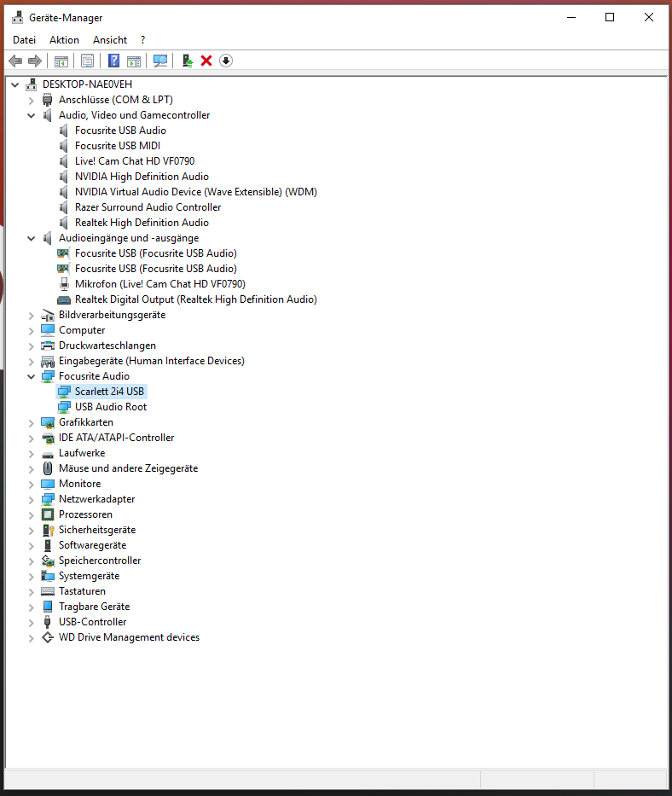Image resolution: width=672 pixels, height=796 pixels.
Task: Click the Bildverarbeitungsgeräte camera icon
Action: [x=48, y=316]
